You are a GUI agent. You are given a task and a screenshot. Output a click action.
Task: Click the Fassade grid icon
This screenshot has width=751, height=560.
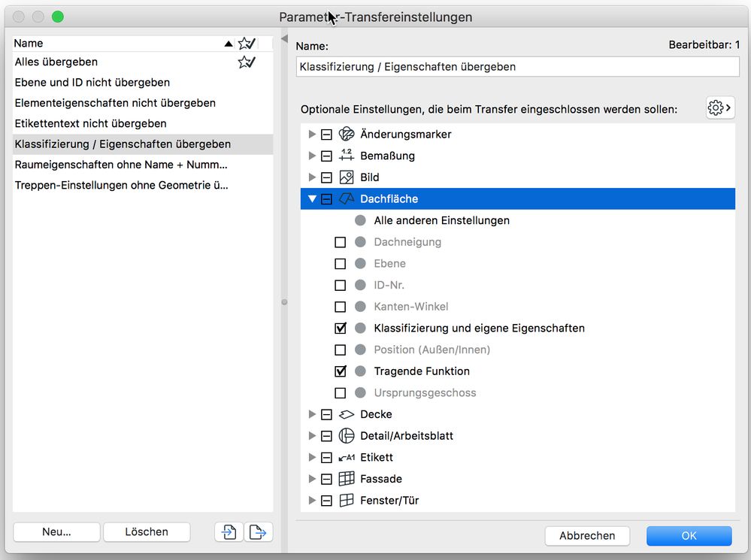coord(345,478)
